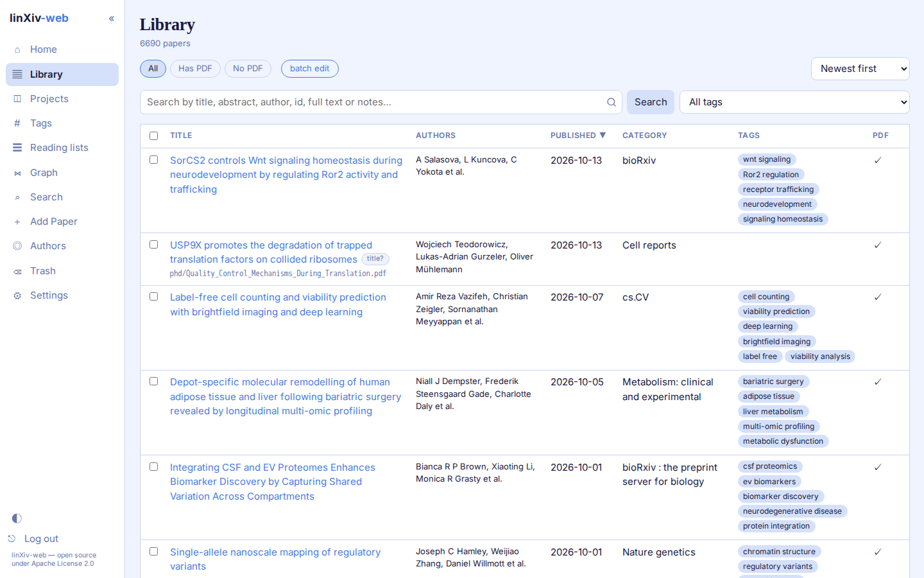Click the Tags hash icon
The height and width of the screenshot is (578, 924).
(17, 123)
